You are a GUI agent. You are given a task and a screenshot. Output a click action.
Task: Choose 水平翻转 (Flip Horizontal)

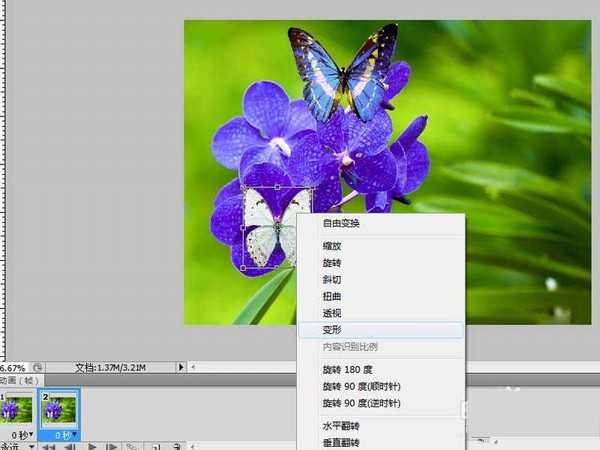[x=340, y=426]
